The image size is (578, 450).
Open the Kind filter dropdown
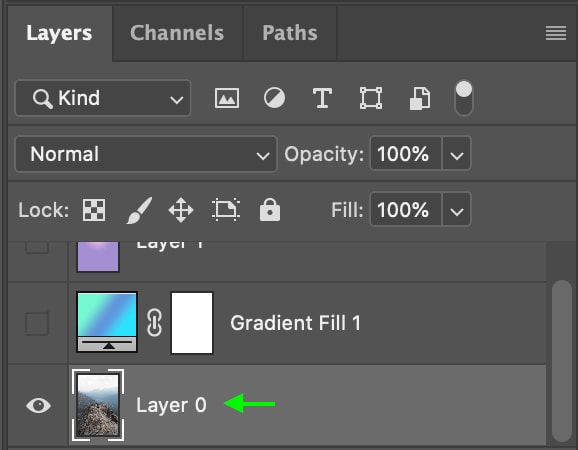pos(103,98)
